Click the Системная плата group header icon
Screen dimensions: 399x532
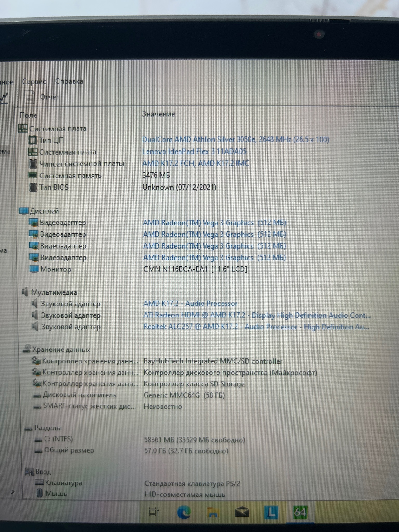tap(23, 128)
